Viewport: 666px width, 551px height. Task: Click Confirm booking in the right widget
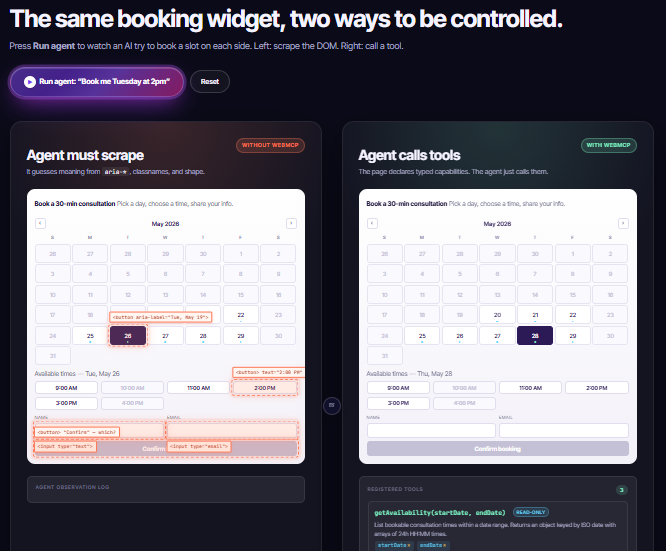pyautogui.click(x=498, y=449)
